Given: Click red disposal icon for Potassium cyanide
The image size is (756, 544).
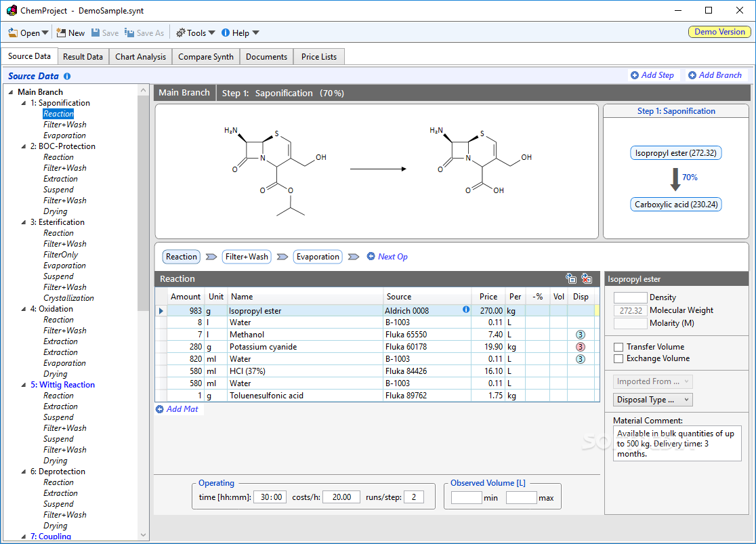Looking at the screenshot, I should click(581, 347).
